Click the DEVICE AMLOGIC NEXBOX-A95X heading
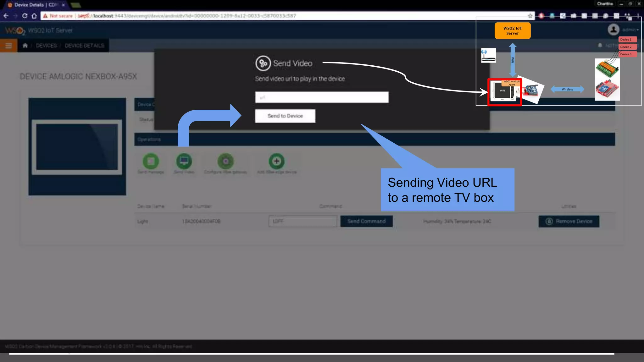644x362 pixels. coord(78,76)
